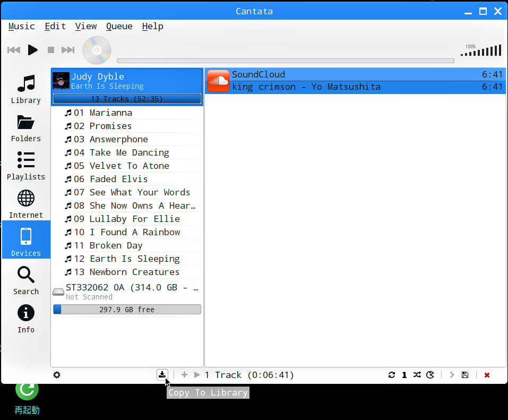This screenshot has height=420, width=508.
Task: Open the View menu
Action: 86,26
